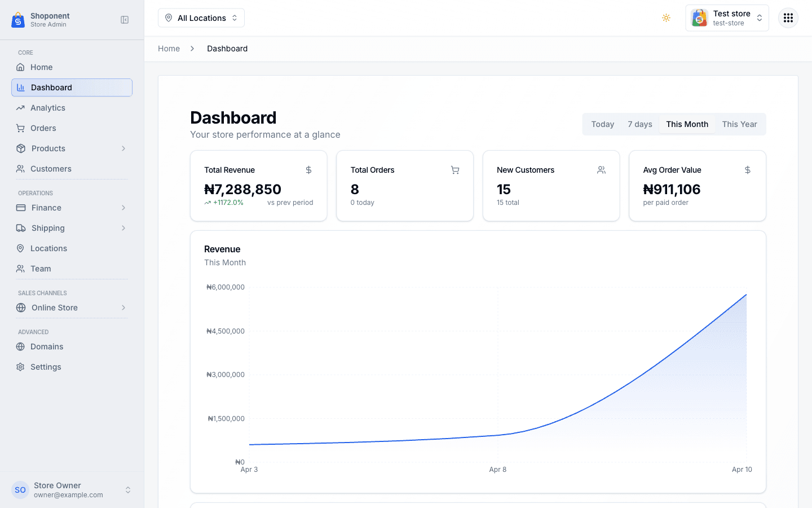
Task: Open Orders from the sidebar
Action: 72,128
